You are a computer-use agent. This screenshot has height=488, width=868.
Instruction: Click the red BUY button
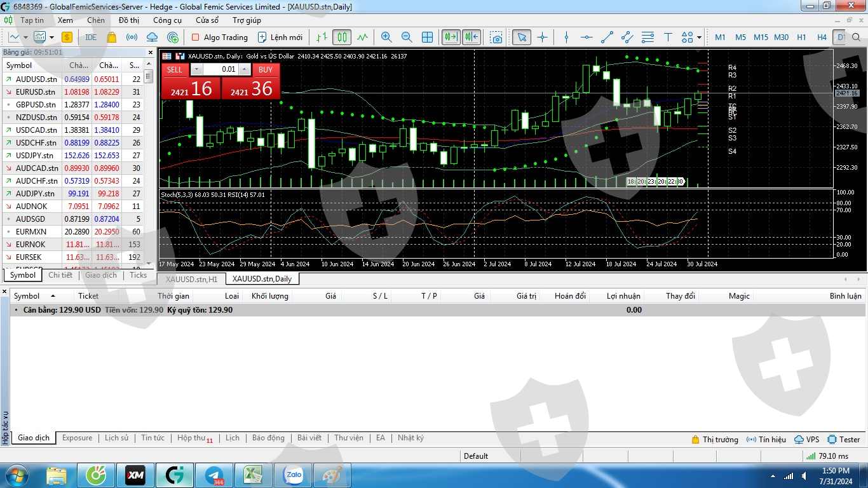coord(265,69)
